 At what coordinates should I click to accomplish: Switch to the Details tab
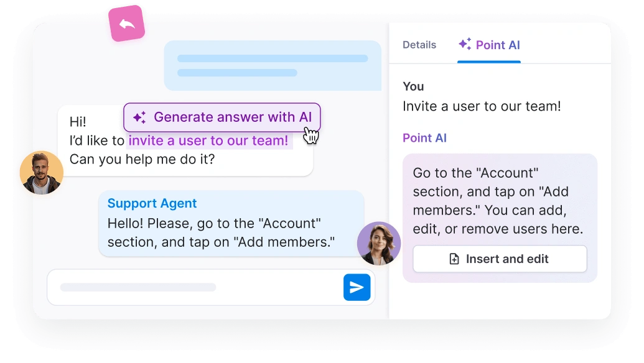[x=419, y=45]
